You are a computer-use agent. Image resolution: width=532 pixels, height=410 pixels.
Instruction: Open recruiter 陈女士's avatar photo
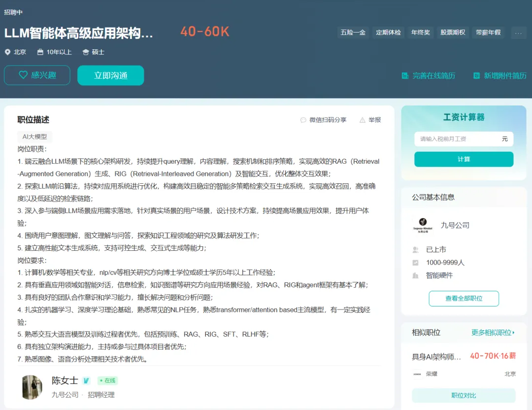(32, 387)
